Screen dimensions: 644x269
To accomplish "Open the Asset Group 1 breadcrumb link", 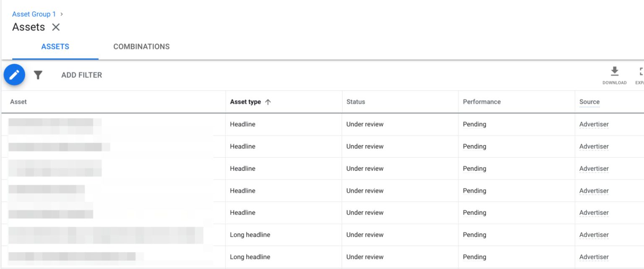I will (34, 14).
